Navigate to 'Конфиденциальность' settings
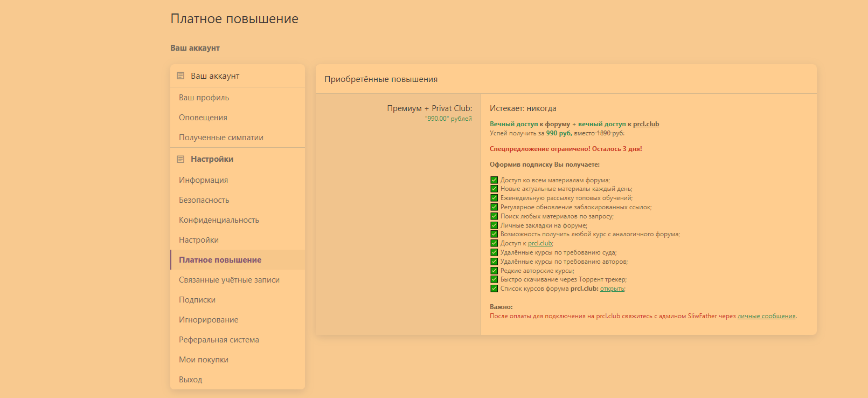 219,220
